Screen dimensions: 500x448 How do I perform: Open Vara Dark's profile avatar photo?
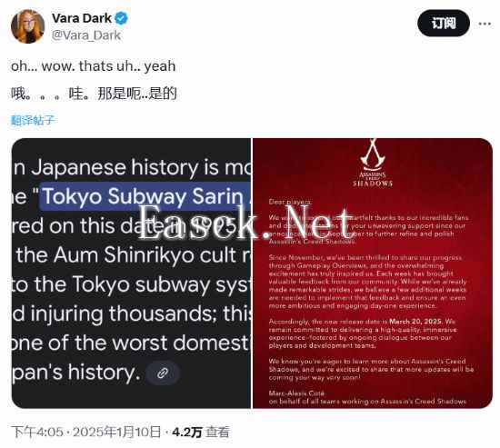pyautogui.click(x=28, y=26)
